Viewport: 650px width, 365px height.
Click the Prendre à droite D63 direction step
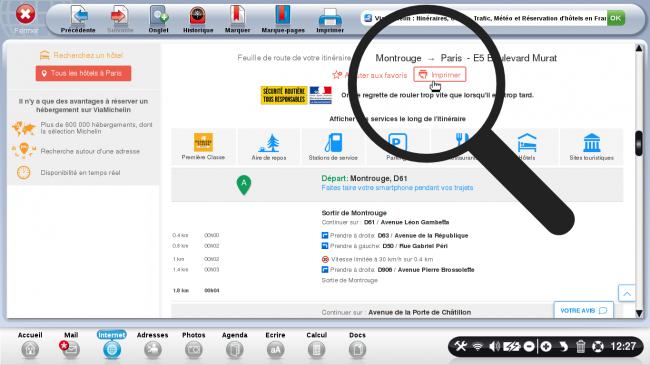pyautogui.click(x=395, y=236)
